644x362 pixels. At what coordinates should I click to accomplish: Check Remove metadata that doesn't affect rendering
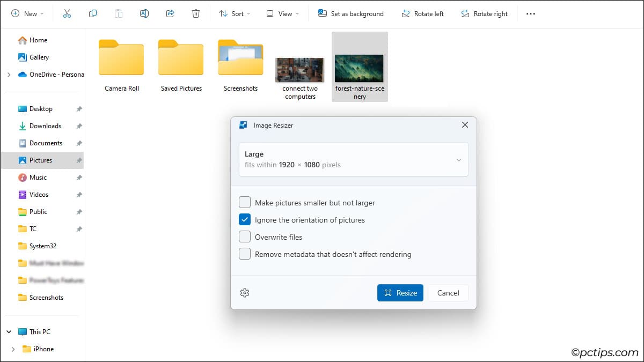pos(245,254)
